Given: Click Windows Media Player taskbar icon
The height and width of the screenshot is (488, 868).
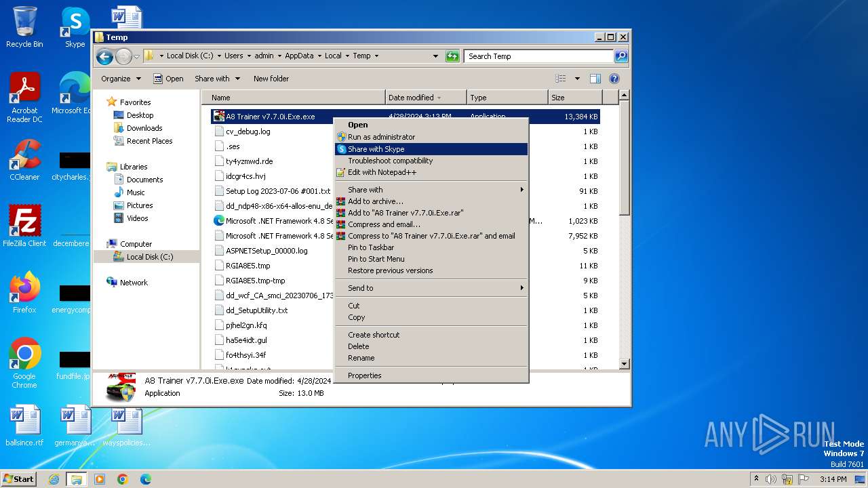Looking at the screenshot, I should coord(100,479).
